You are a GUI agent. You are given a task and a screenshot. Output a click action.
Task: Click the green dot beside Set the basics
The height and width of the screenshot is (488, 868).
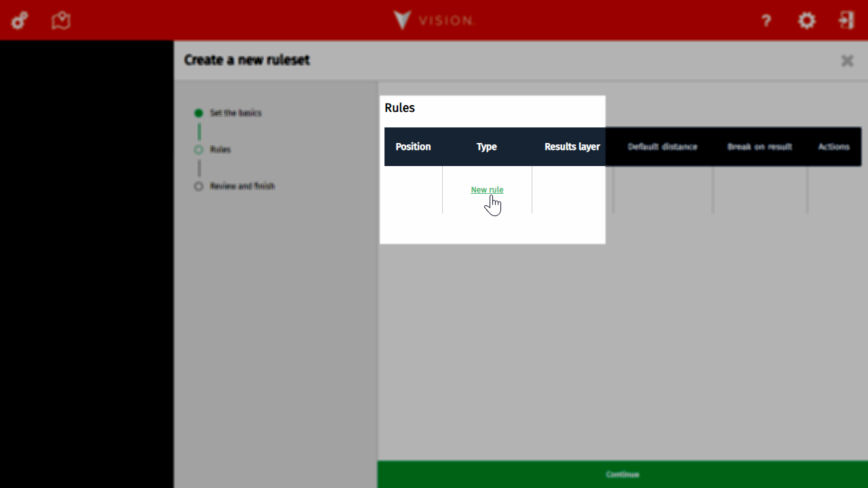coord(199,113)
